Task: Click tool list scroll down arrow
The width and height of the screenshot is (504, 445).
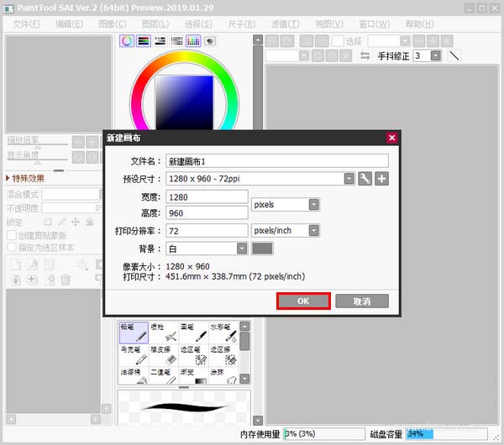Action: click(x=245, y=379)
